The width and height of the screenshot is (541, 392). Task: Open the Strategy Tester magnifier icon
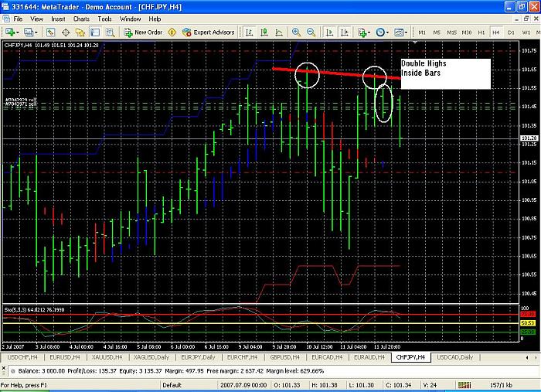(x=110, y=32)
